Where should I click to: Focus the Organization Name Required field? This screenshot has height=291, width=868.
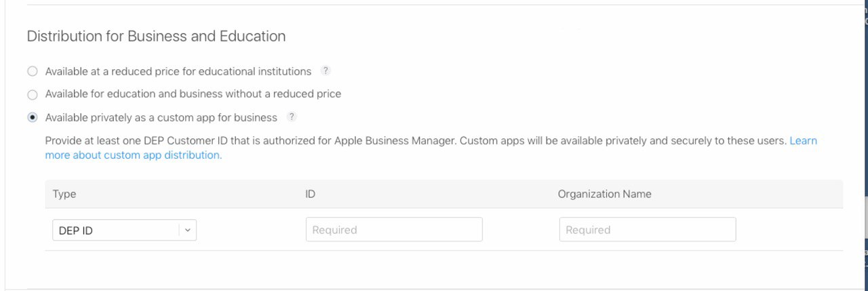pos(648,229)
